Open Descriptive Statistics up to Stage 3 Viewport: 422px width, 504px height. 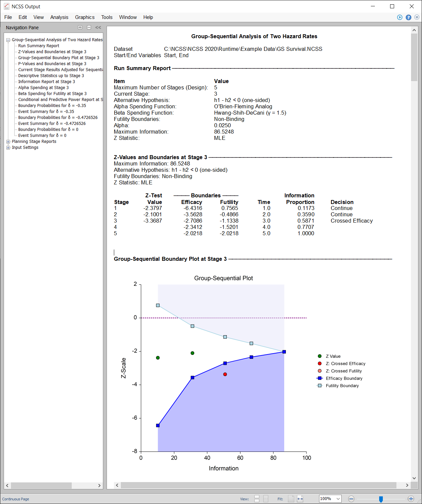click(x=51, y=76)
